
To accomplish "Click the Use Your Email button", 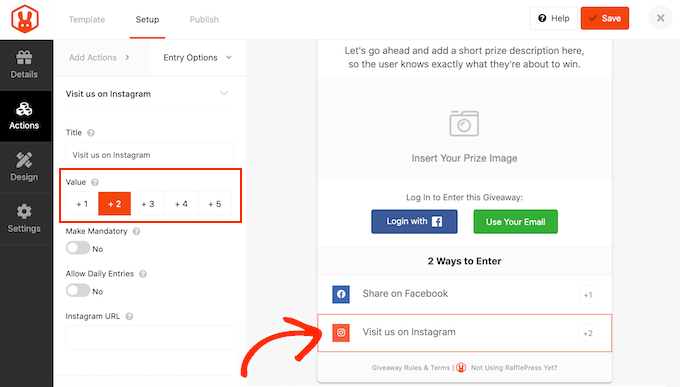I will click(x=516, y=222).
